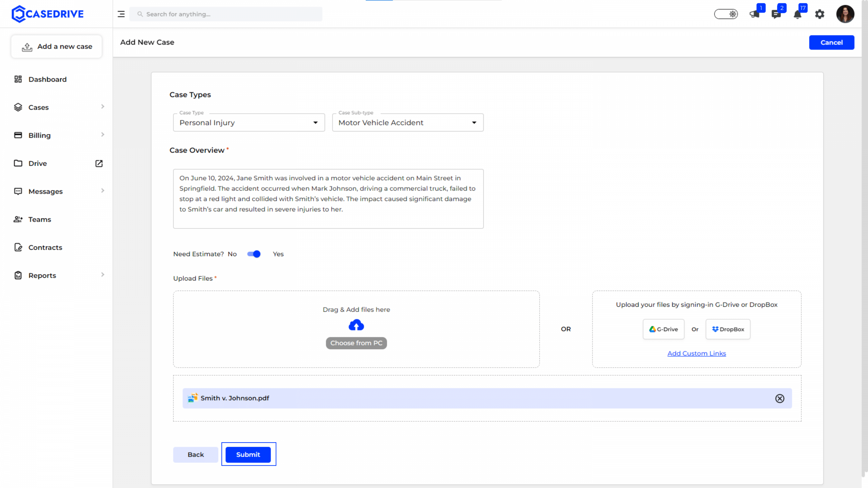Open the Case Sub-type dropdown
The image size is (868, 488).
click(408, 122)
